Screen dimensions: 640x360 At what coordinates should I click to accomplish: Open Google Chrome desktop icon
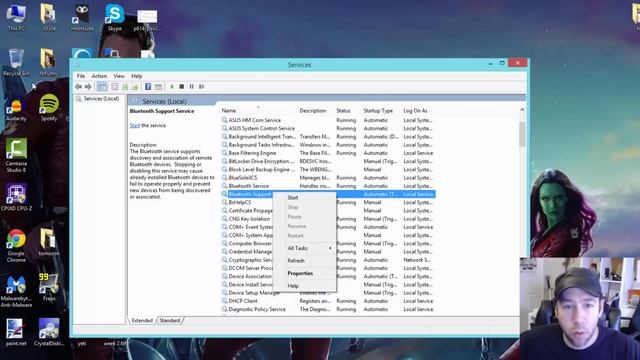[x=16, y=245]
